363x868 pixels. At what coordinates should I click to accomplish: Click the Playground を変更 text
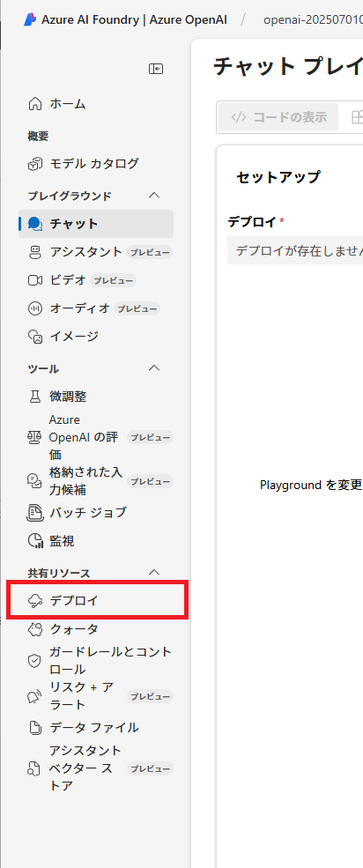point(311,486)
